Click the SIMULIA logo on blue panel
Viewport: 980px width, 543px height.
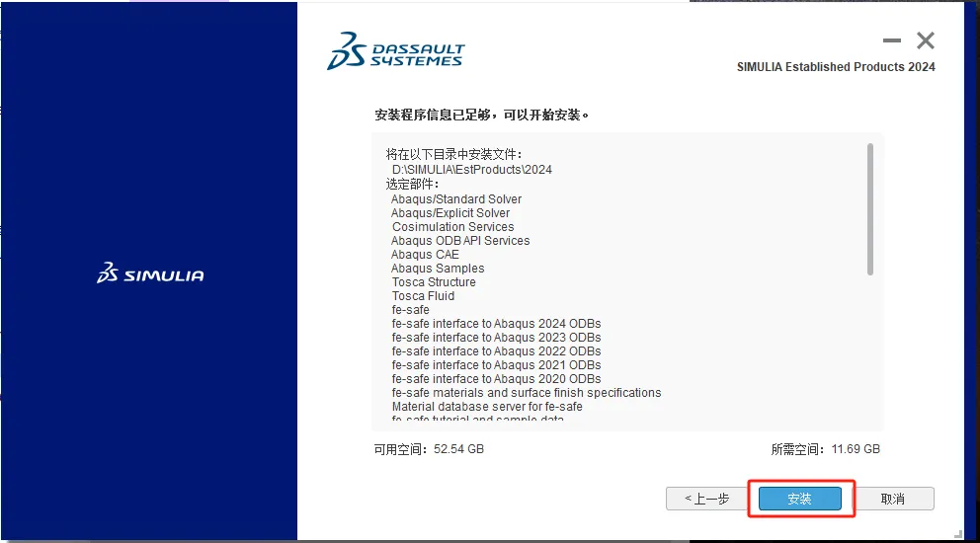click(150, 273)
